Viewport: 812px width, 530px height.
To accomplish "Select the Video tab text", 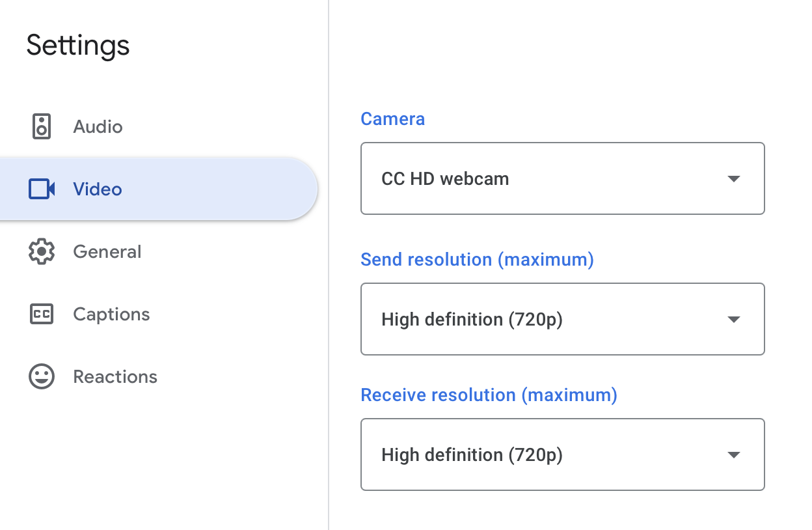I will coord(98,189).
